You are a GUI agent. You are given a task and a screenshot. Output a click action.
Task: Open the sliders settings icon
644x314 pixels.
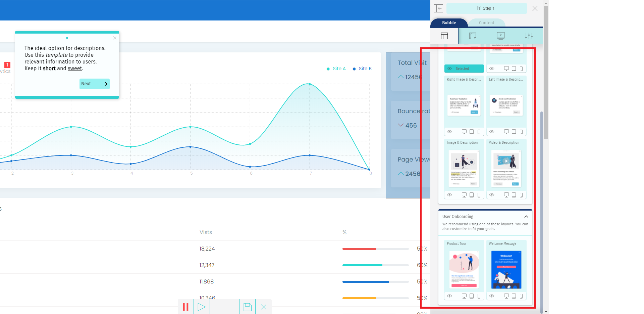pyautogui.click(x=529, y=36)
